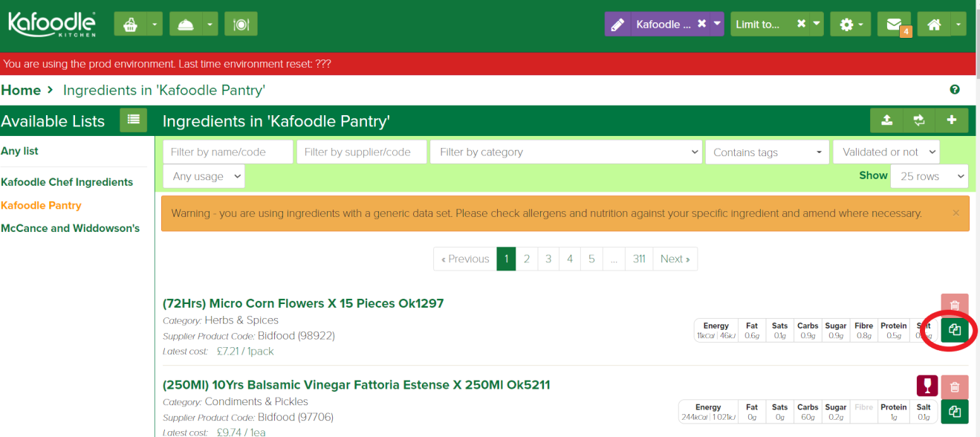Go to the next results page
980x437 pixels.
pyautogui.click(x=675, y=259)
